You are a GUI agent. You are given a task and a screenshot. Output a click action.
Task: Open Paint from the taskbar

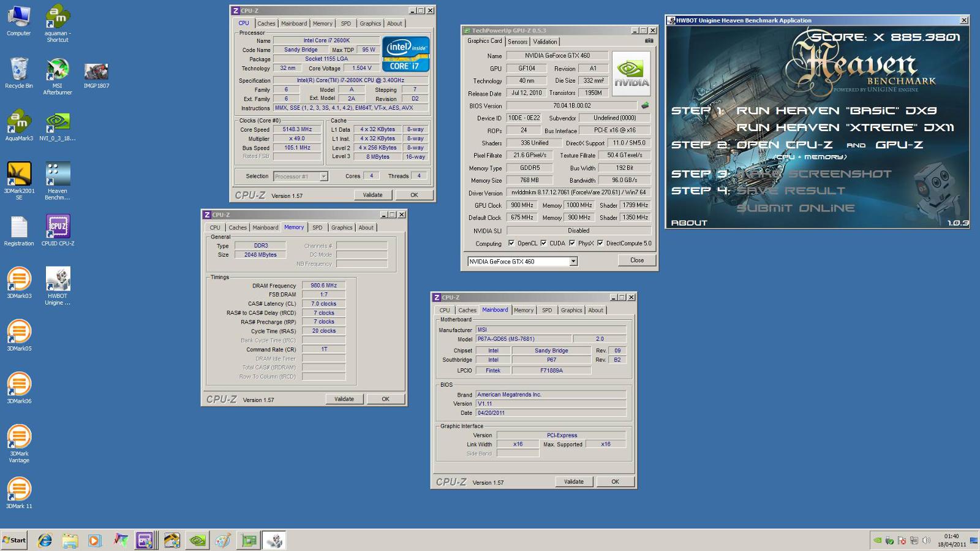(x=223, y=541)
